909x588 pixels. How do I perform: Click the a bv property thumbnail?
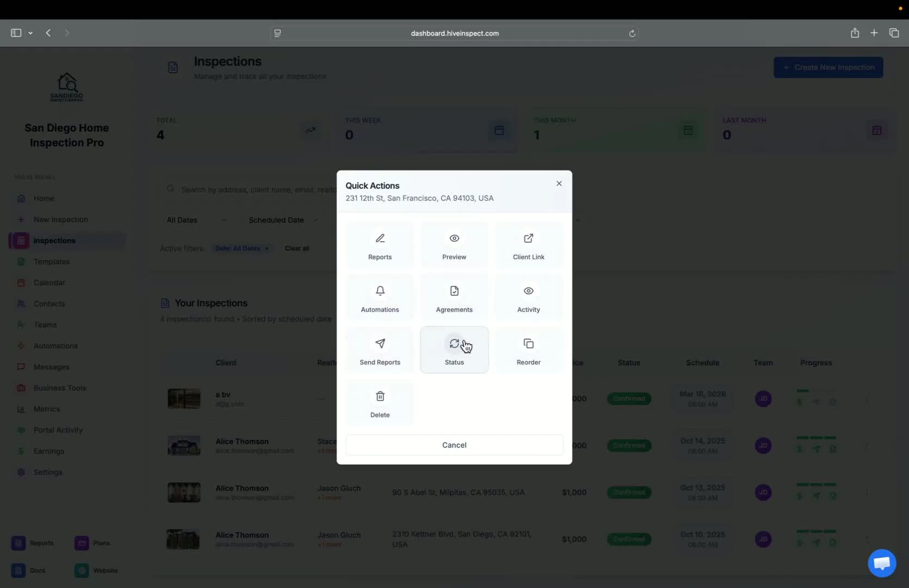184,399
